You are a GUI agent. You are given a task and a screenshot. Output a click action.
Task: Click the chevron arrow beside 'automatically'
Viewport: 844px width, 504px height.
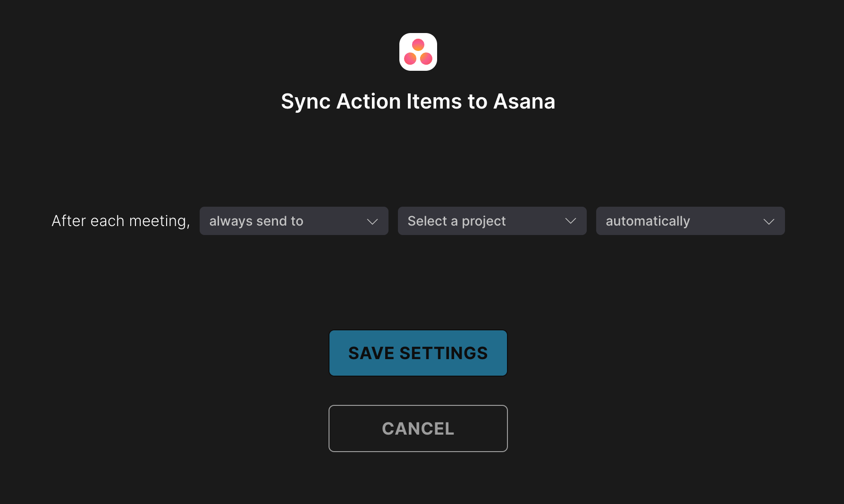tap(769, 221)
